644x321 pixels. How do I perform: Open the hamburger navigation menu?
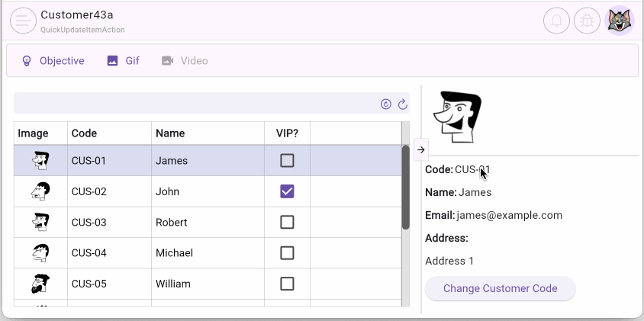(23, 21)
